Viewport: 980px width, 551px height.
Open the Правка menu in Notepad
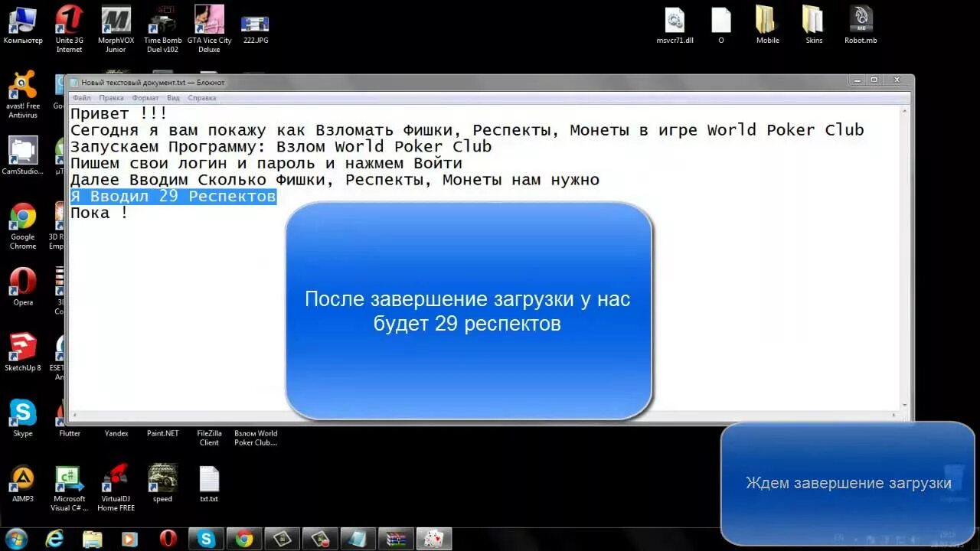point(111,98)
